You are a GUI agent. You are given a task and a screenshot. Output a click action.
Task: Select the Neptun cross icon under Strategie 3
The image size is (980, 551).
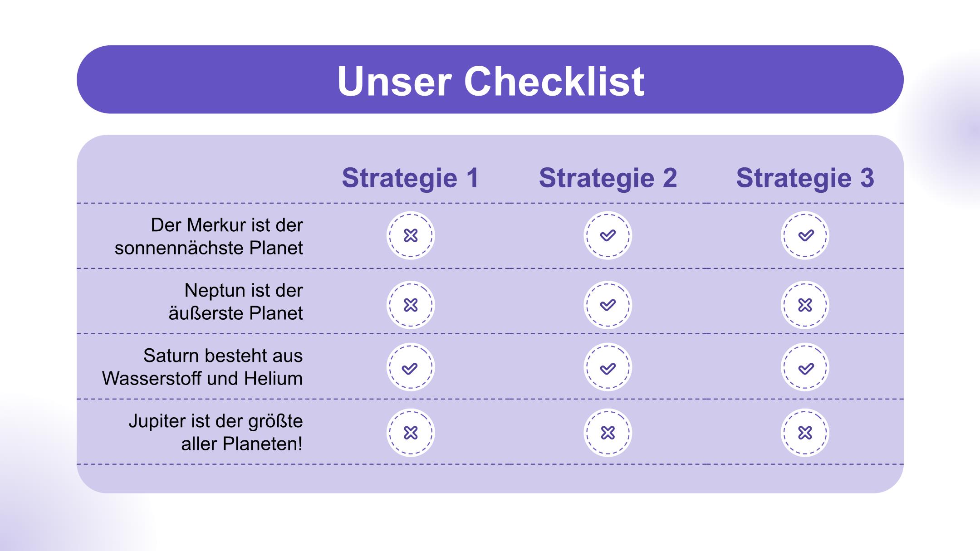(805, 305)
